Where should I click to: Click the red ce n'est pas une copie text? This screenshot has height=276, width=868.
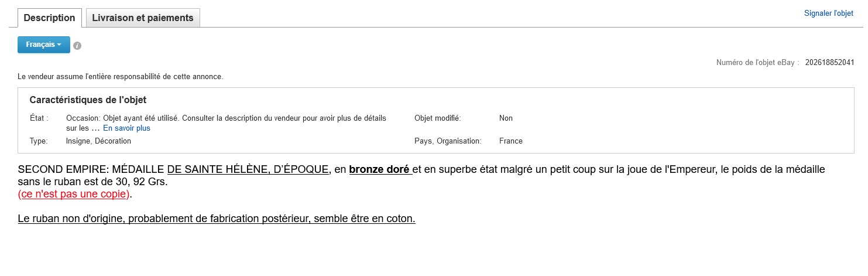[x=74, y=194]
